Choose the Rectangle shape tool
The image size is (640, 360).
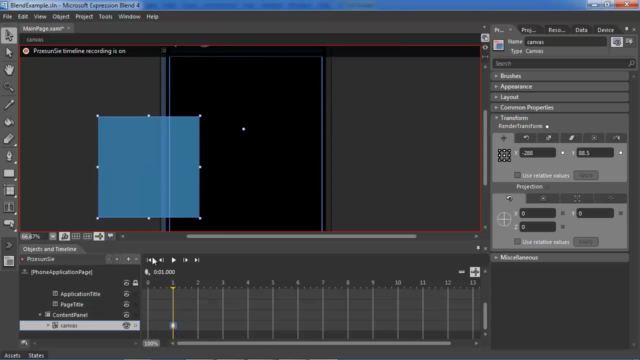pyautogui.click(x=9, y=173)
